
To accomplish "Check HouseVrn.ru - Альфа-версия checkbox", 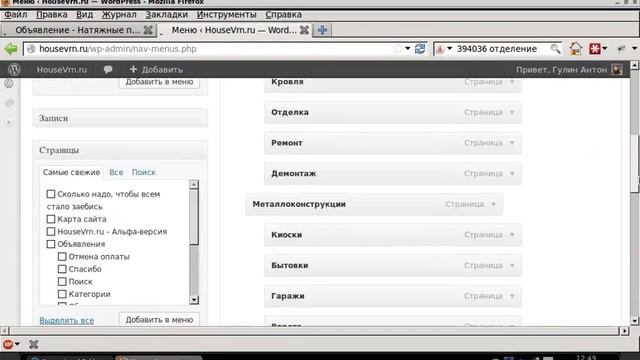I will pyautogui.click(x=51, y=231).
